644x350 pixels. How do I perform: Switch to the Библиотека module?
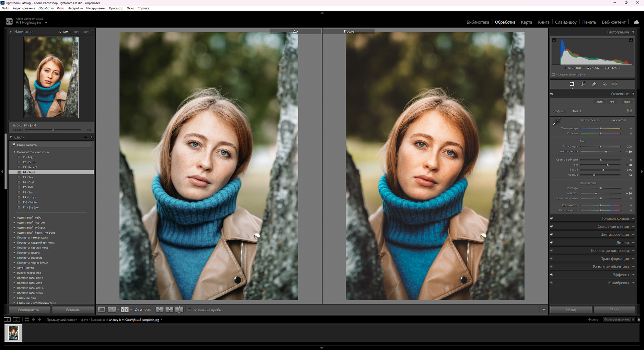pyautogui.click(x=478, y=22)
